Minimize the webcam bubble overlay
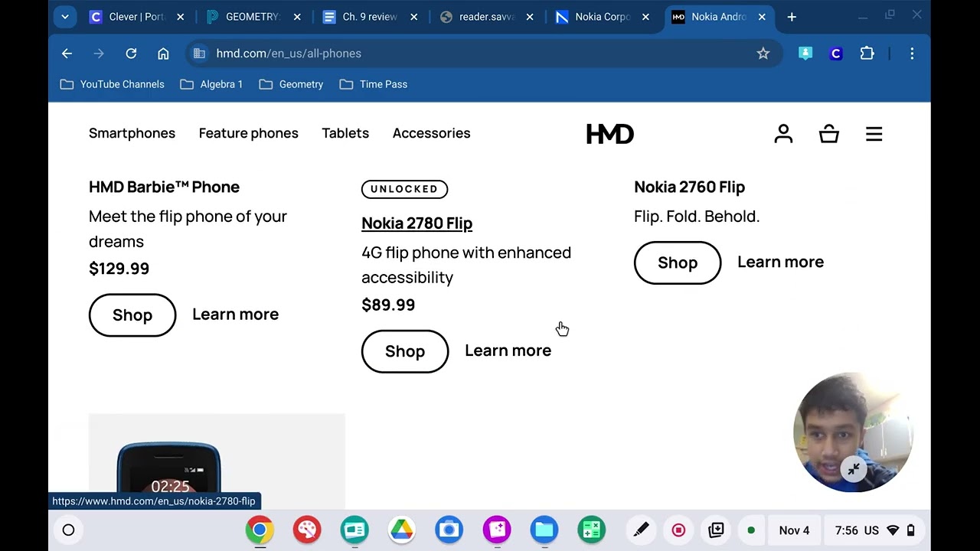Viewport: 980px width, 551px height. tap(854, 469)
